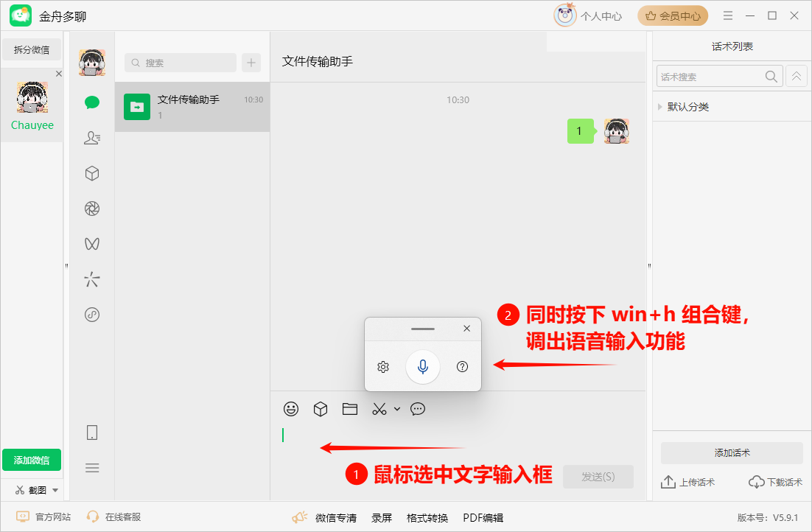Collapse the right 话术 panel handle

649,266
